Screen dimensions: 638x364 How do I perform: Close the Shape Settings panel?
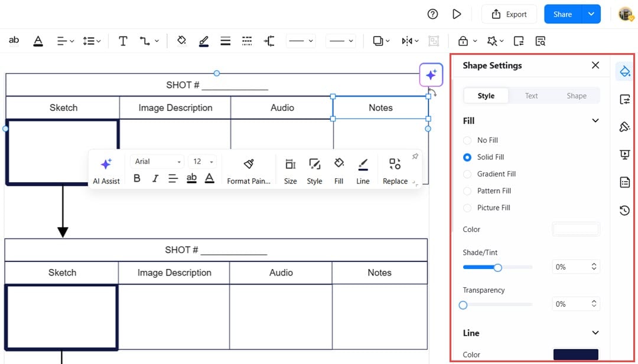click(595, 65)
